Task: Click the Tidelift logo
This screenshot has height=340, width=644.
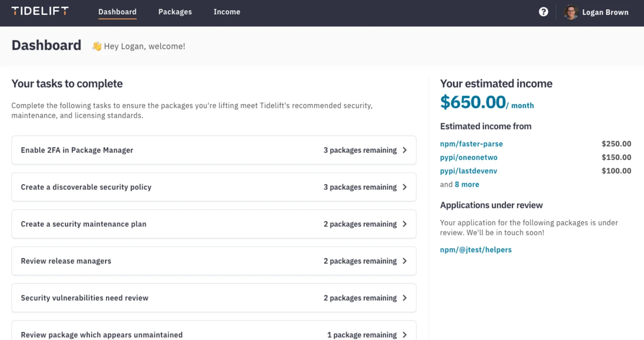Action: [40, 11]
